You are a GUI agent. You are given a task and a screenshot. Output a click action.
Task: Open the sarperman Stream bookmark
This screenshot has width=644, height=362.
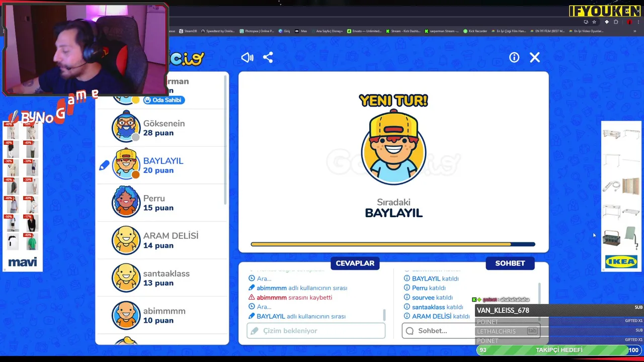[442, 31]
